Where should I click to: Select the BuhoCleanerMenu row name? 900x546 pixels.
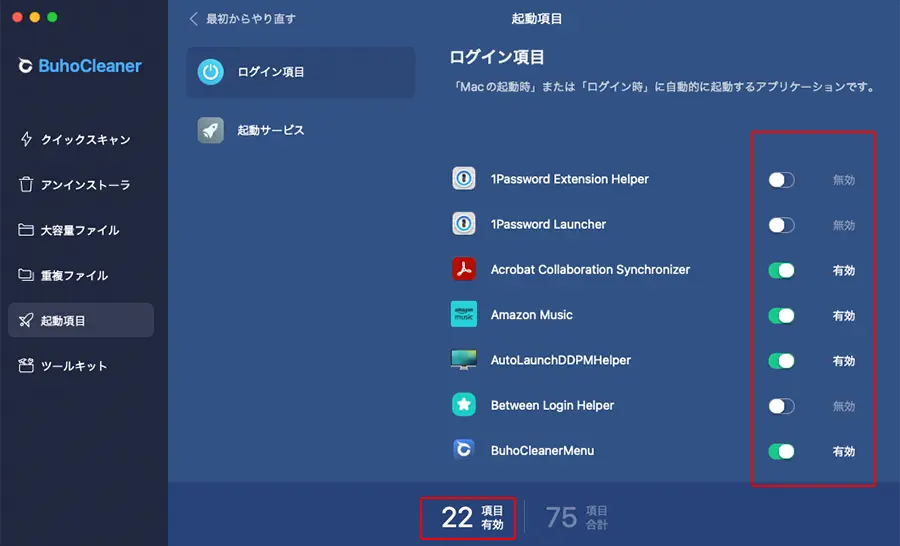point(542,451)
